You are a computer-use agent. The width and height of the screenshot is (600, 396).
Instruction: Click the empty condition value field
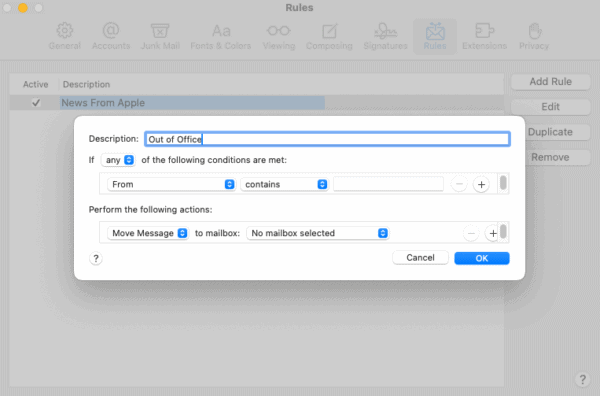click(388, 184)
